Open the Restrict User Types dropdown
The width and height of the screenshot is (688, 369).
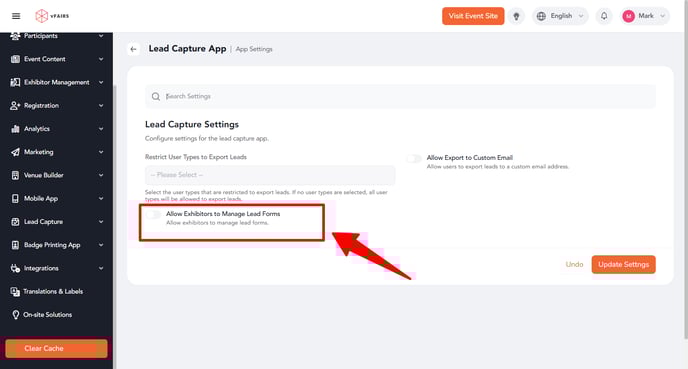pos(270,175)
